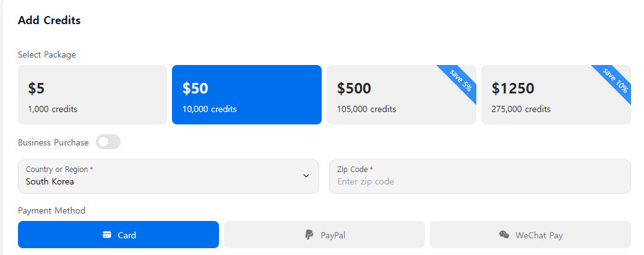Click the 10,000 credits text

(x=209, y=110)
